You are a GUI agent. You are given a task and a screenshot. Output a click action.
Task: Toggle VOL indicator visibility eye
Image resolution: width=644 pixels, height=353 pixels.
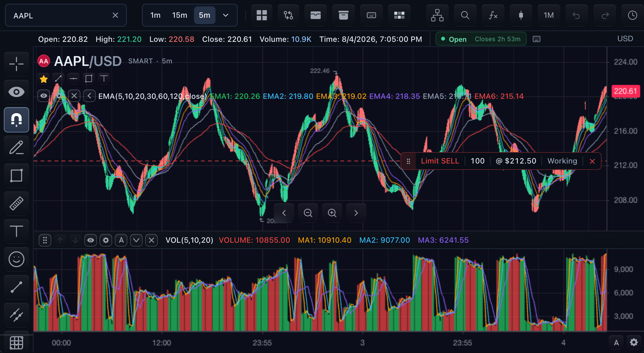(91, 240)
